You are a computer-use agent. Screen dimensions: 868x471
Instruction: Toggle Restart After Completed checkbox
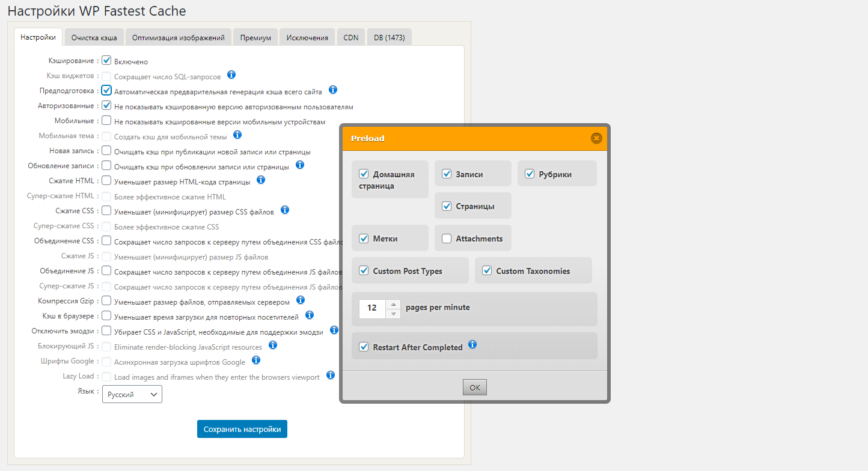[364, 347]
